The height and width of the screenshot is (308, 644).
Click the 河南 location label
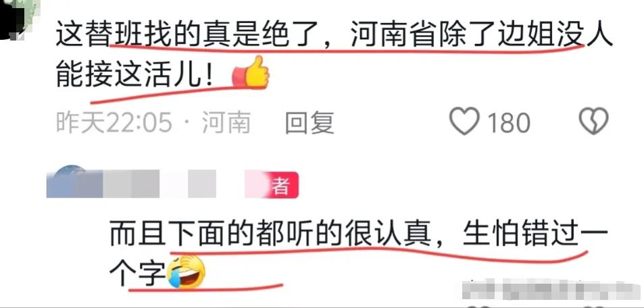[226, 122]
